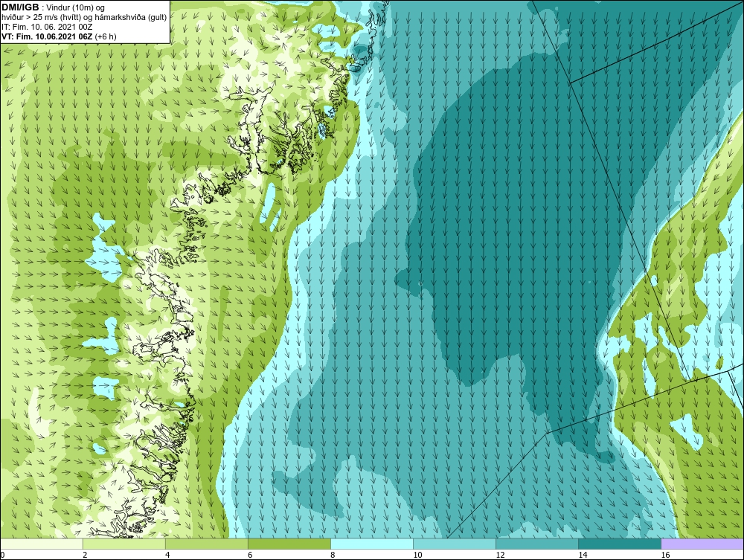Click the legend scale label '10'
This screenshot has width=744, height=560.
coord(417,555)
